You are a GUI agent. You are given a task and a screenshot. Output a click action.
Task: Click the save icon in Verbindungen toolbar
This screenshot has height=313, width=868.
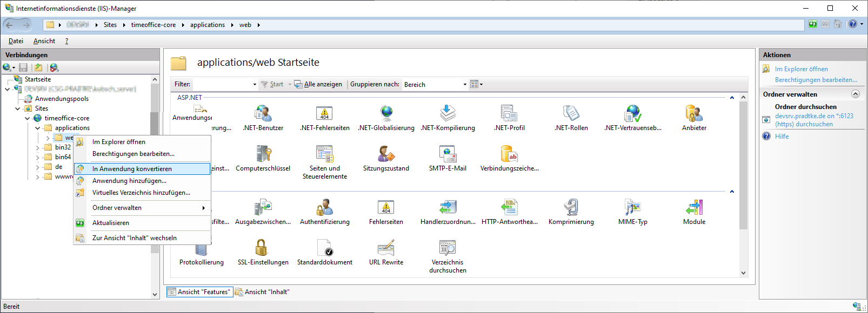23,67
